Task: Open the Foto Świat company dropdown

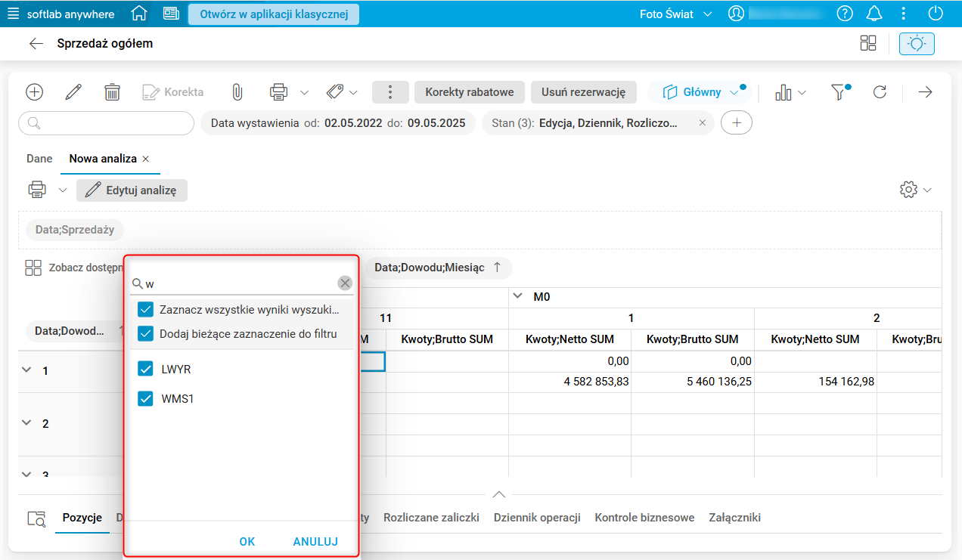Action: pos(676,14)
